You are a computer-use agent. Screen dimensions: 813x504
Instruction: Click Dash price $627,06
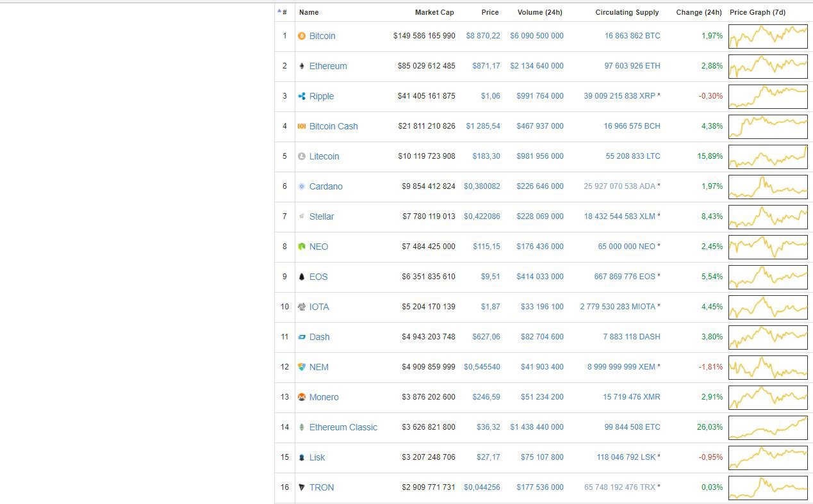486,337
